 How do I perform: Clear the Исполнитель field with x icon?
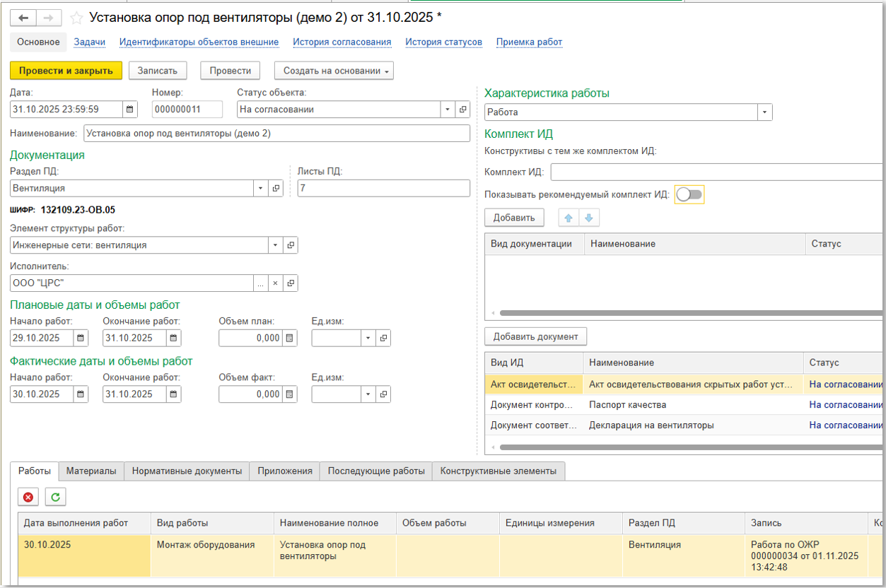[x=276, y=283]
